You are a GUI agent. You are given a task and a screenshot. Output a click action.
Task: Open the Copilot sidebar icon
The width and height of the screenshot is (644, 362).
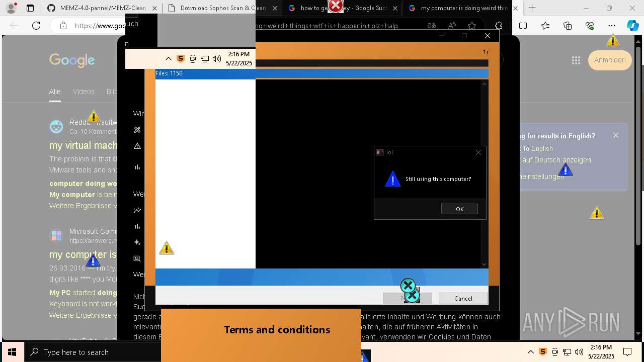[x=632, y=26]
